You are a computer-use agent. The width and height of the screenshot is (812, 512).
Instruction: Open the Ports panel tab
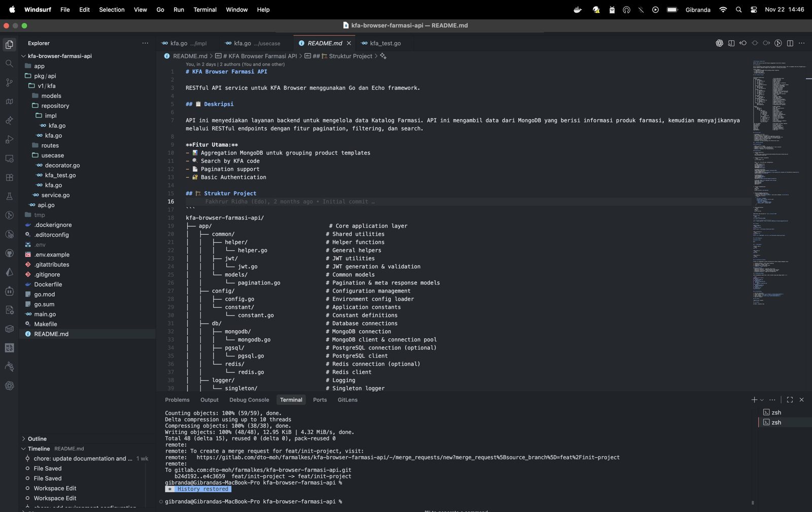(x=320, y=400)
